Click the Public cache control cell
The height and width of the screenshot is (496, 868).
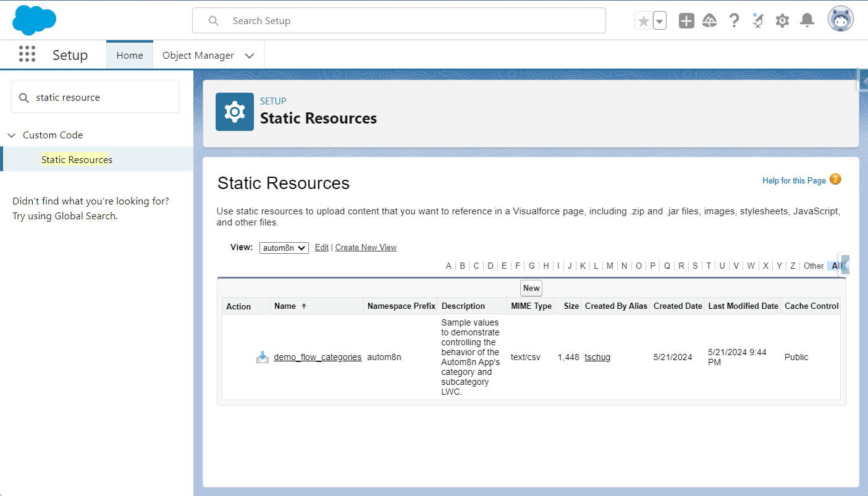tap(796, 357)
